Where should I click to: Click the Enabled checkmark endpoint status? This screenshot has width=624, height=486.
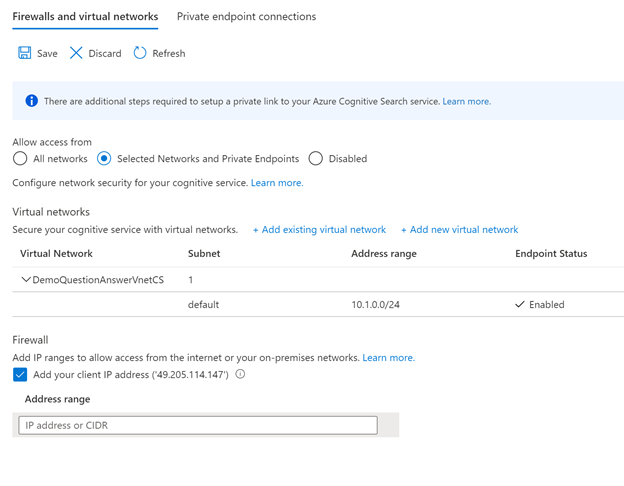[x=520, y=304]
